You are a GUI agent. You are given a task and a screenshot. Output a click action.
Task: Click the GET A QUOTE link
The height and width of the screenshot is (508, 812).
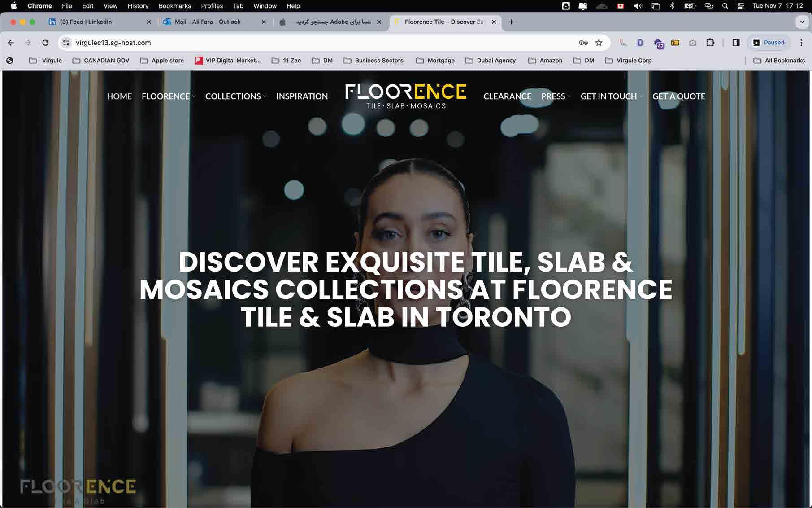click(678, 96)
